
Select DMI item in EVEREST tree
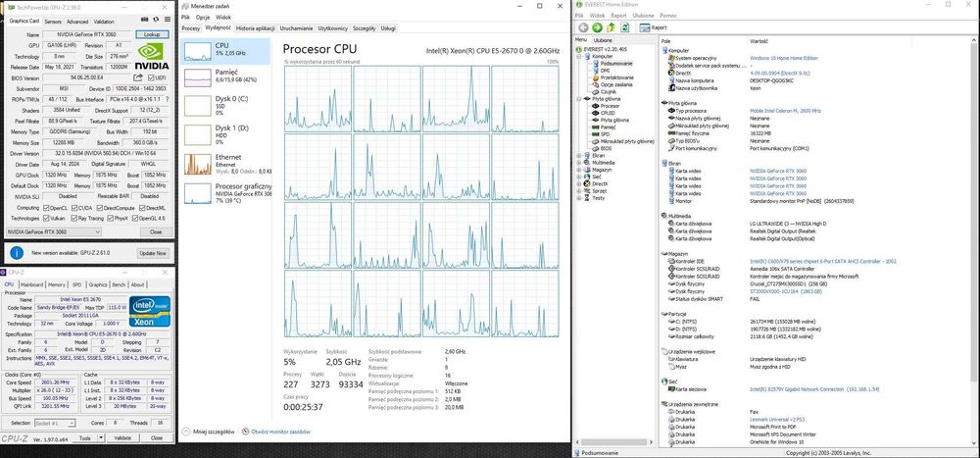(x=605, y=71)
